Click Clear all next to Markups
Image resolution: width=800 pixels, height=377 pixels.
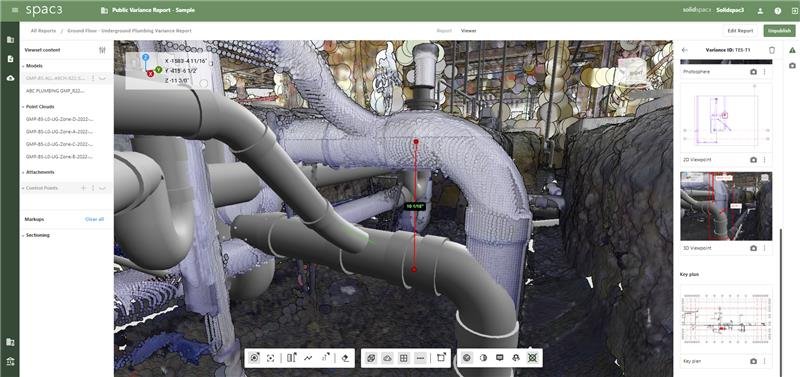(x=94, y=219)
